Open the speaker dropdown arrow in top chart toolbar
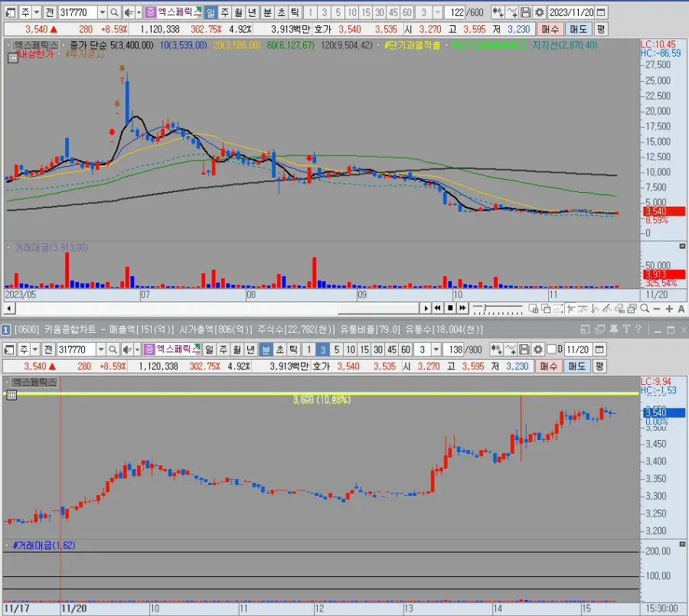The image size is (689, 616). point(139,12)
